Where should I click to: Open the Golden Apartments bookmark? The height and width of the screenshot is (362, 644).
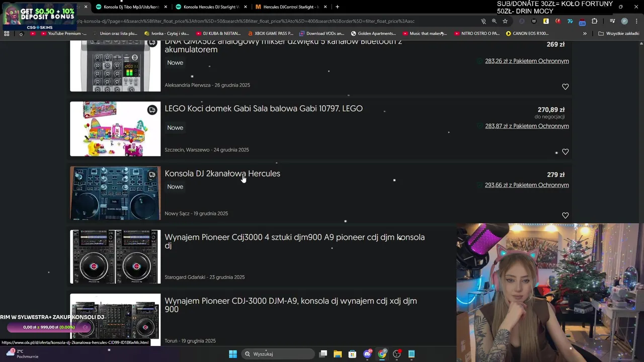[373, 34]
